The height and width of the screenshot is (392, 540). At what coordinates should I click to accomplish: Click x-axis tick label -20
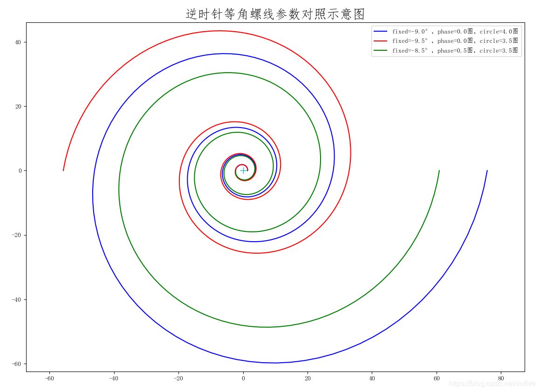178,378
